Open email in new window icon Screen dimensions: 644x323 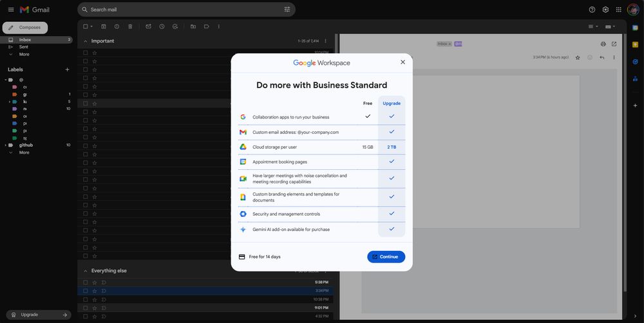coord(614,44)
